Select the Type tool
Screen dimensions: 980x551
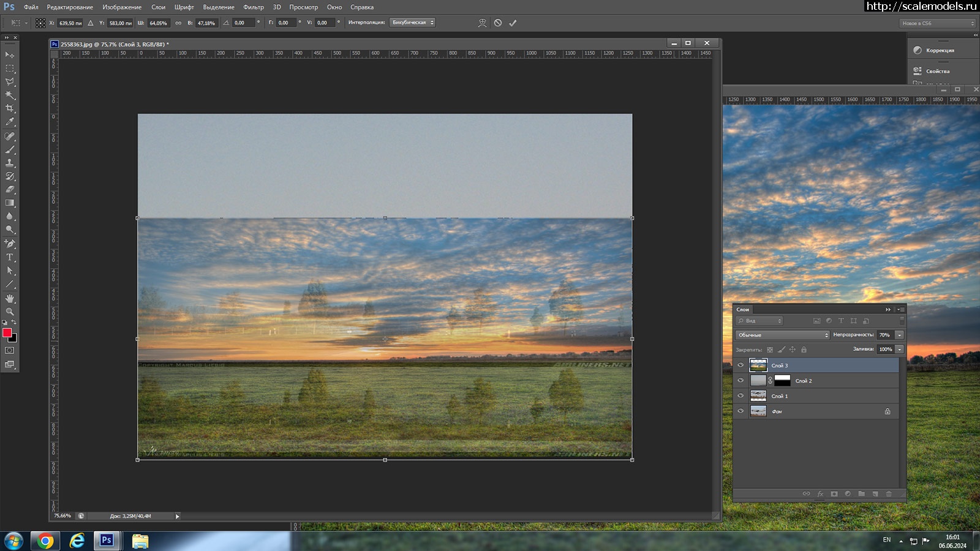(10, 258)
